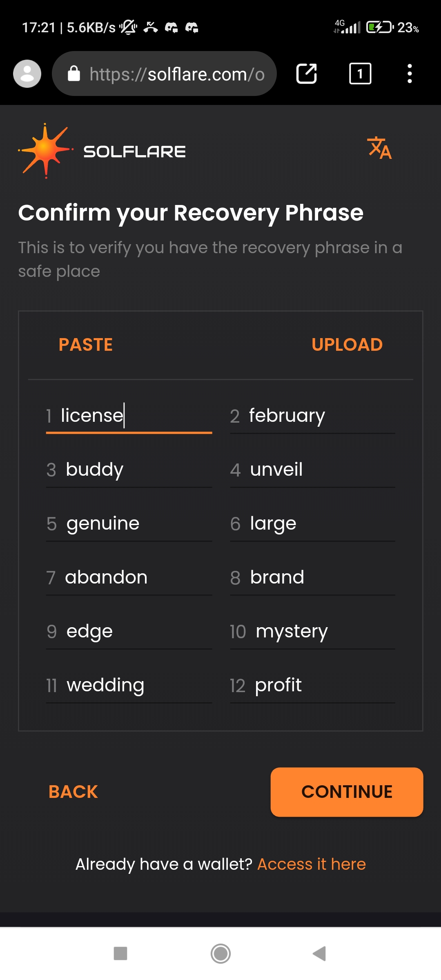Select word field 10 containing mystery
The width and height of the screenshot is (441, 980).
tap(312, 632)
